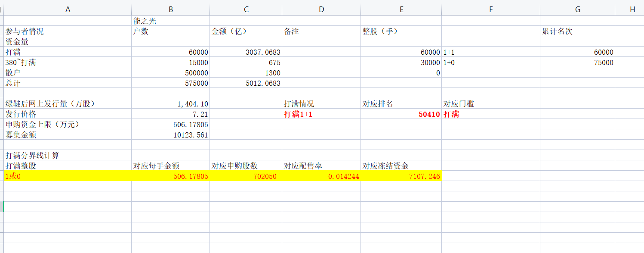
Task: Select the 打满情况 cell
Action: (x=321, y=103)
